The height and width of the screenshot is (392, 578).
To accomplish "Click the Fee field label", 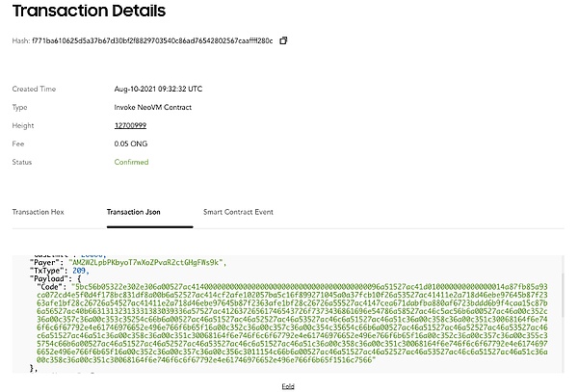I will pyautogui.click(x=17, y=144).
